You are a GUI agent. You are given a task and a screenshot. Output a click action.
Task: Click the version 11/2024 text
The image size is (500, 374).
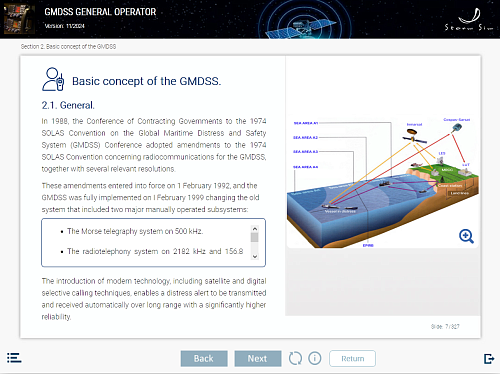click(65, 26)
